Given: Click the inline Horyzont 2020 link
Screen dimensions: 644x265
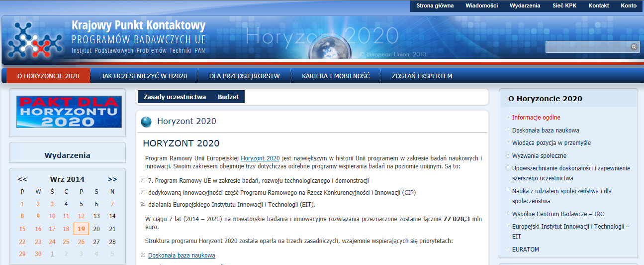Looking at the screenshot, I should pyautogui.click(x=260, y=158).
